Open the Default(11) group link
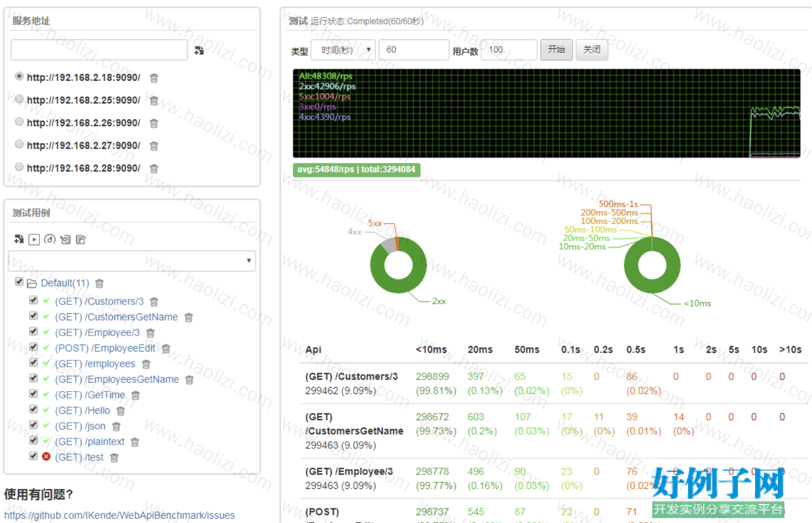 65,283
